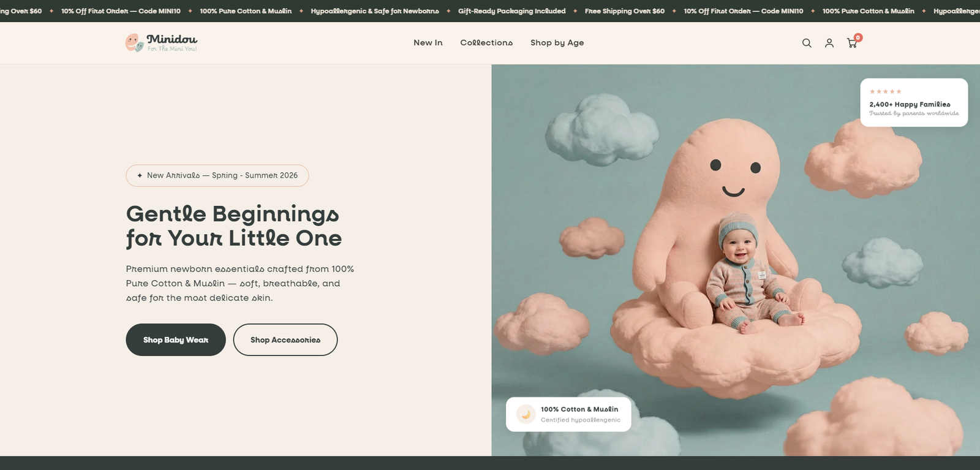Click the heading "Gentle Beginnings for Your Little One"

coord(234,226)
